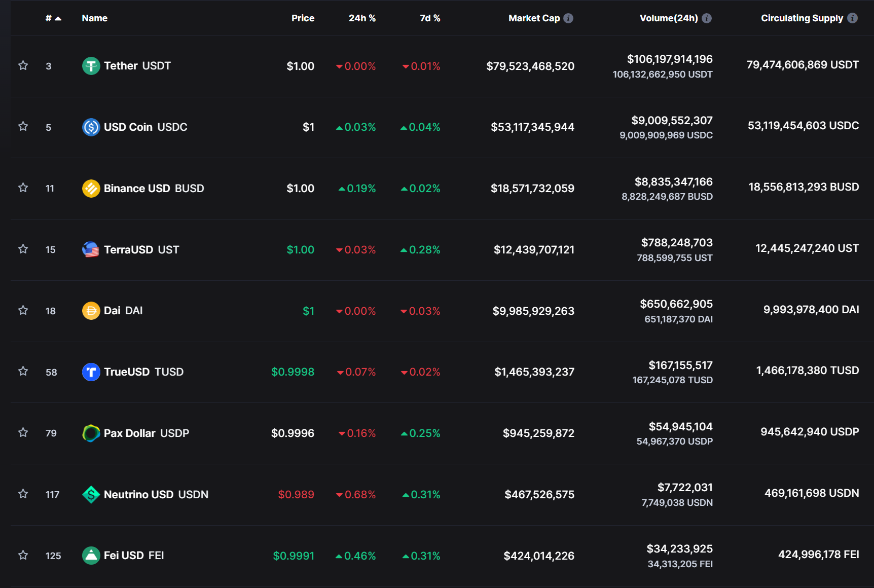874x588 pixels.
Task: Click the USD Coin logo icon
Action: 91,127
